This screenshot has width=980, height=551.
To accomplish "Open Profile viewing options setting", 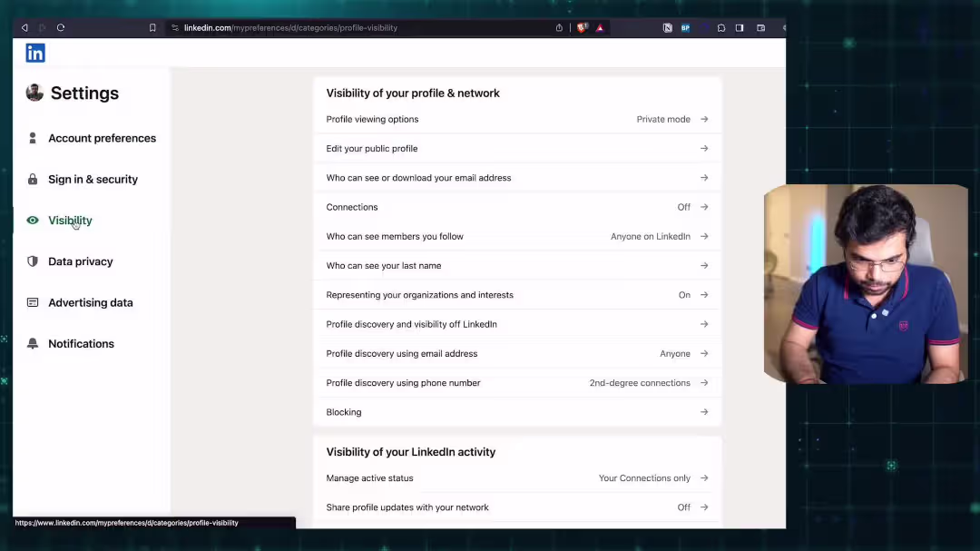I will pos(517,119).
